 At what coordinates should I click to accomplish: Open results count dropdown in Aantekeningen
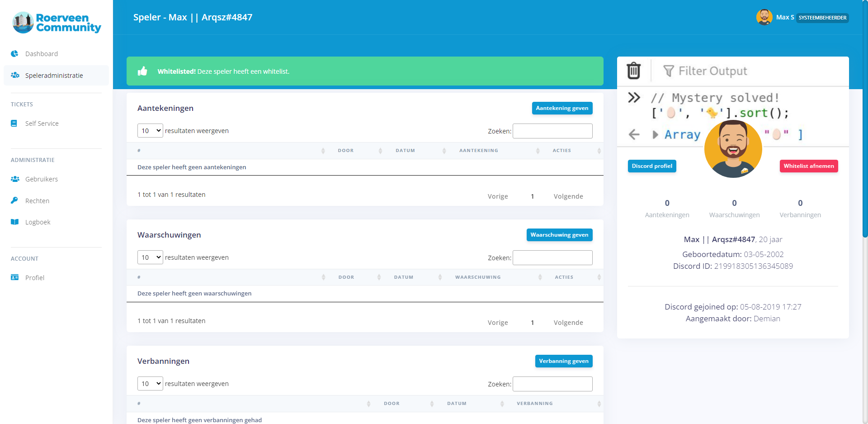[150, 131]
